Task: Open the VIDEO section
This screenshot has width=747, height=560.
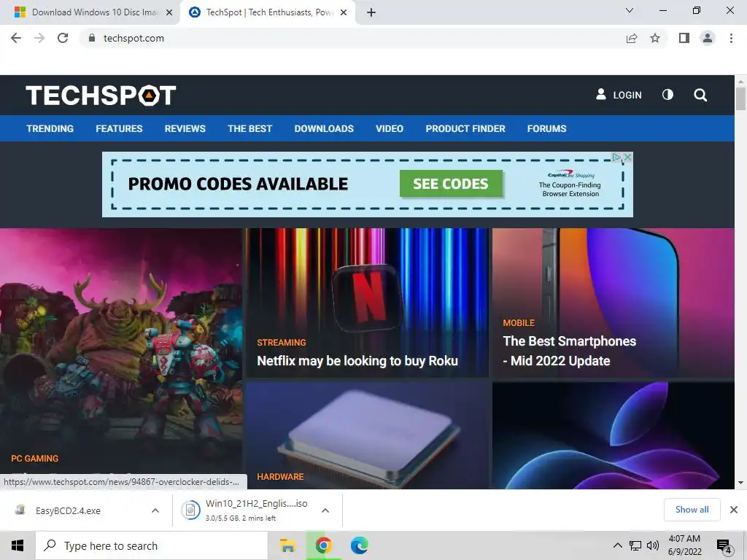Action: (390, 128)
